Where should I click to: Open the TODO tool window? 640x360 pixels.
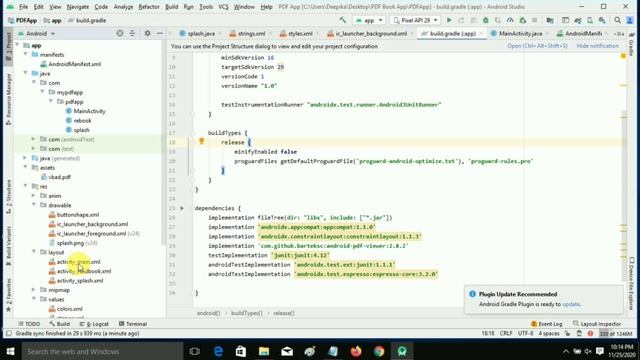click(x=29, y=324)
